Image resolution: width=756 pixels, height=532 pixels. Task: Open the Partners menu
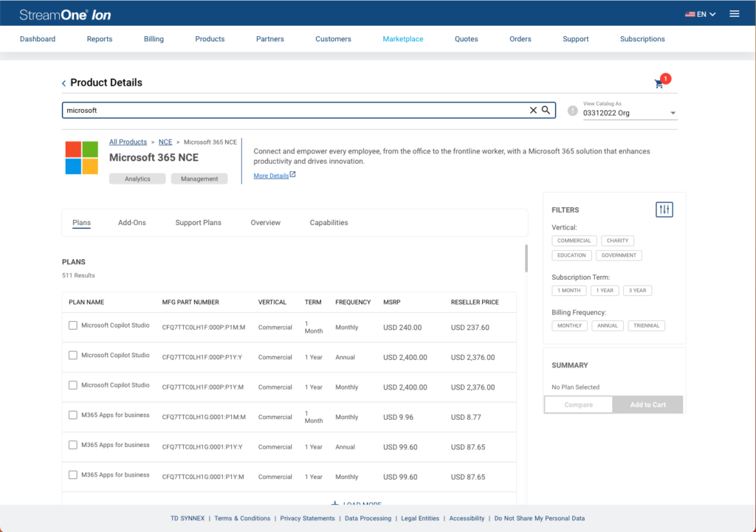coord(270,39)
